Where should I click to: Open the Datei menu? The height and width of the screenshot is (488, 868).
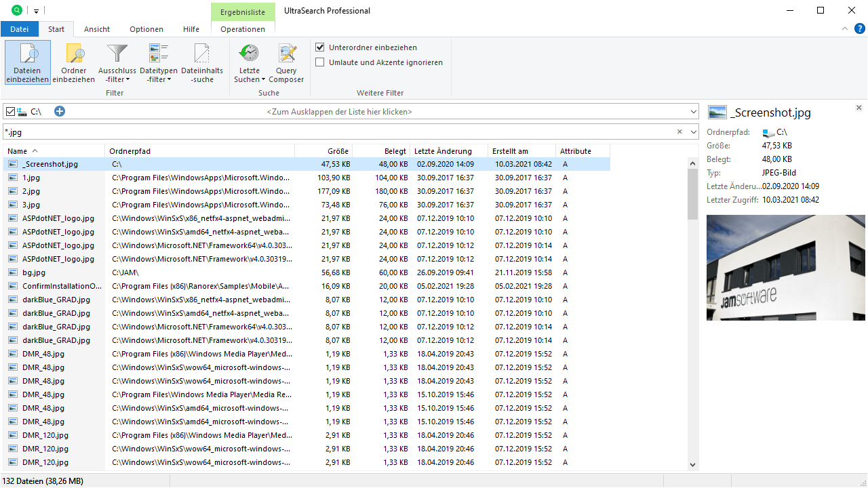(x=20, y=29)
